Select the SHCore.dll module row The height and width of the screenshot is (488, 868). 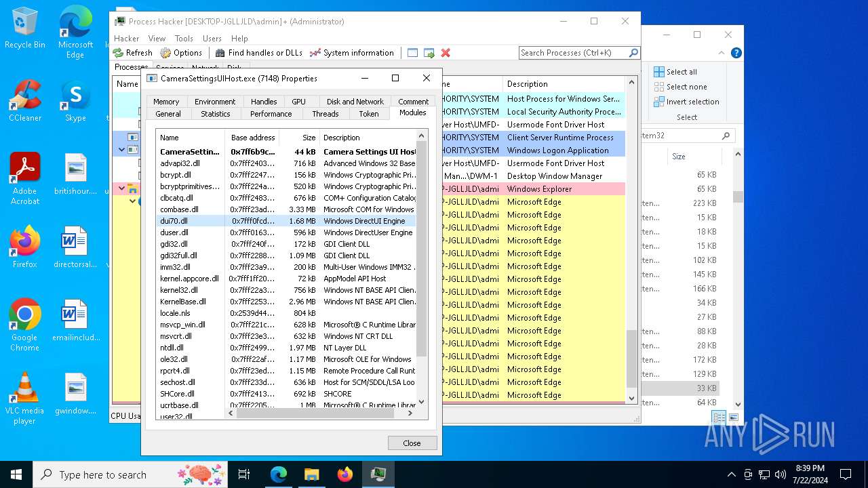tap(286, 394)
